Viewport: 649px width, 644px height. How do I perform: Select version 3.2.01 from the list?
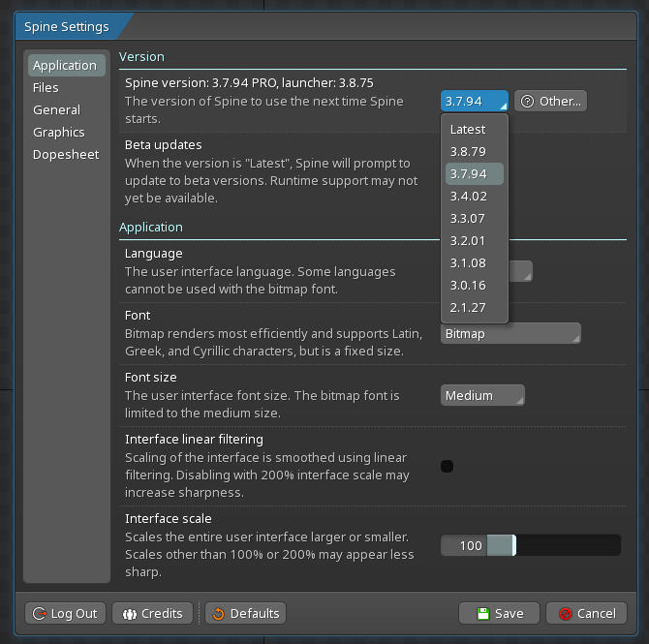(x=475, y=241)
